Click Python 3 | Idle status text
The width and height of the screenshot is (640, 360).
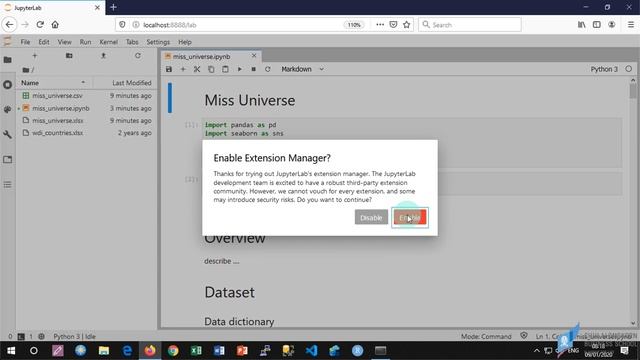click(74, 336)
